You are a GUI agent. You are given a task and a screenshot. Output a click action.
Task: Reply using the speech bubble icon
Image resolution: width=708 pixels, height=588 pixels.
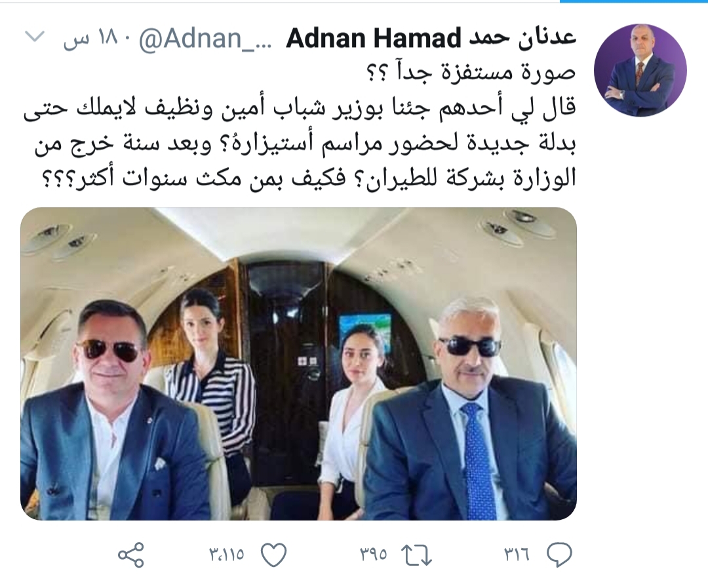[x=559, y=555]
